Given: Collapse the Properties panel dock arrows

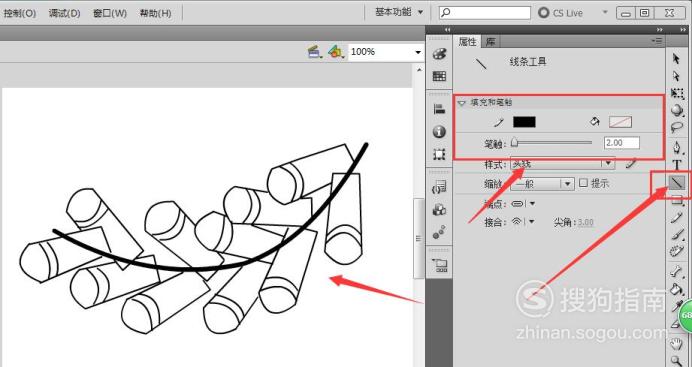Looking at the screenshot, I should (659, 30).
